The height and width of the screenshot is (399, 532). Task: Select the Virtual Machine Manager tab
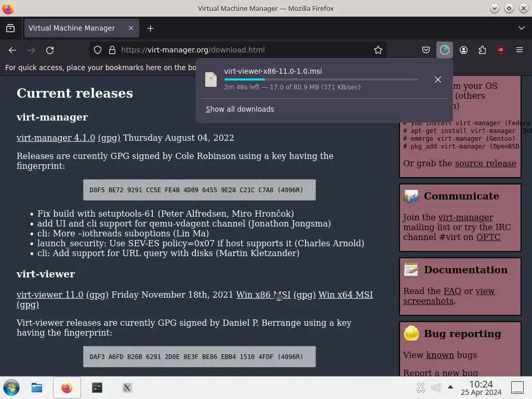click(82, 28)
